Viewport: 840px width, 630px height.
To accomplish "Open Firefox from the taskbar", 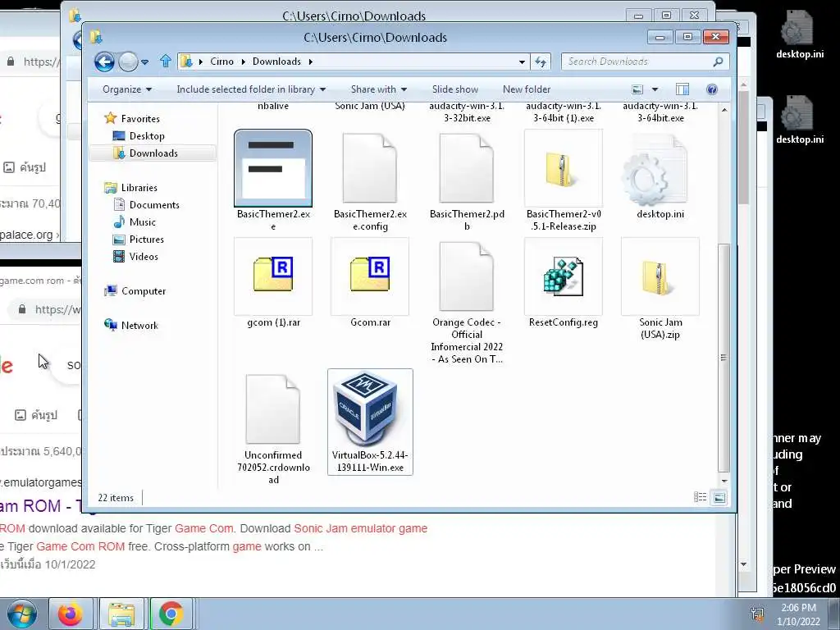I will [71, 614].
